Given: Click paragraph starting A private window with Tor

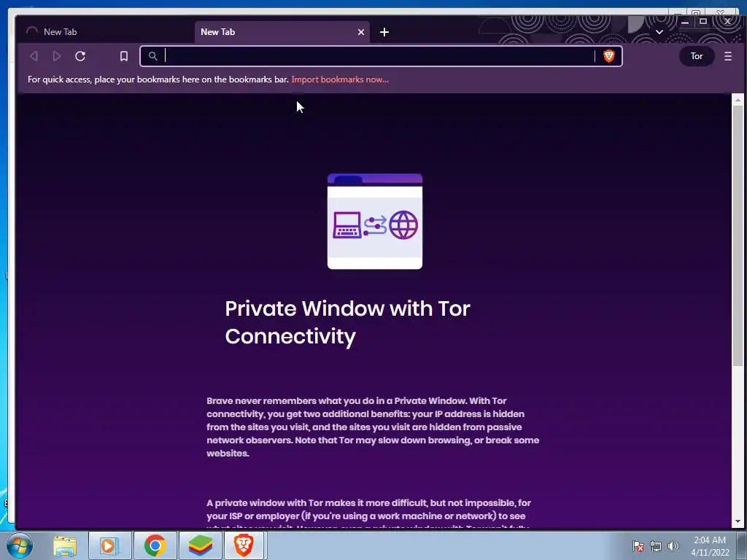Looking at the screenshot, I should [368, 514].
